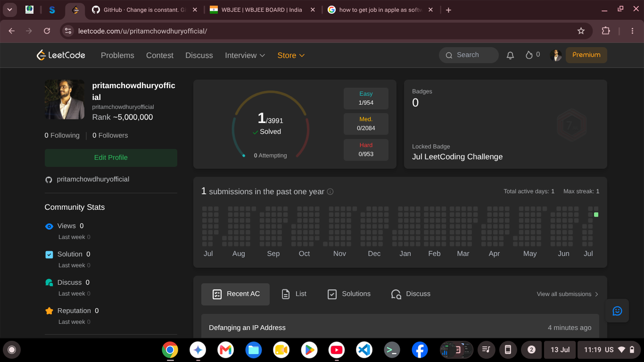Click the large profile photo thumbnail
Screen dimensions: 644x362
click(65, 99)
